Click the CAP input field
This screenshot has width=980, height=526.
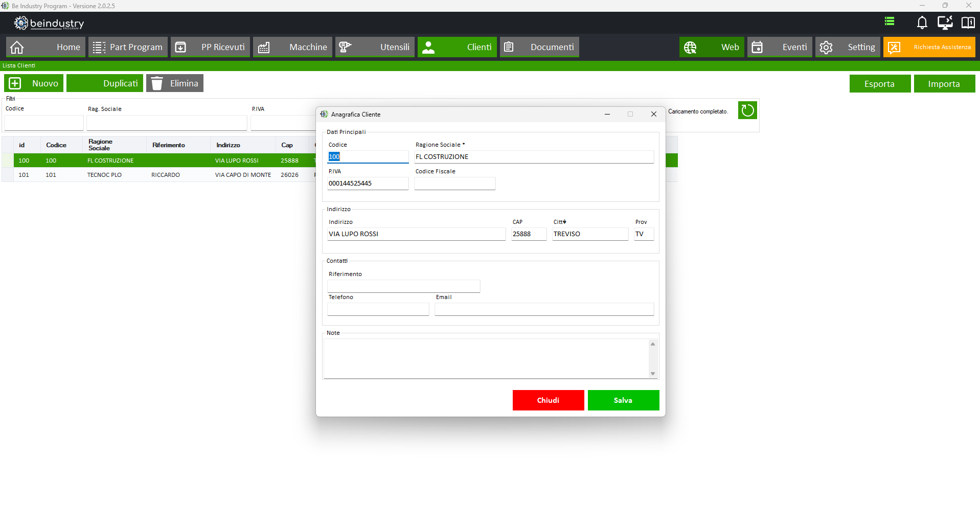[529, 234]
